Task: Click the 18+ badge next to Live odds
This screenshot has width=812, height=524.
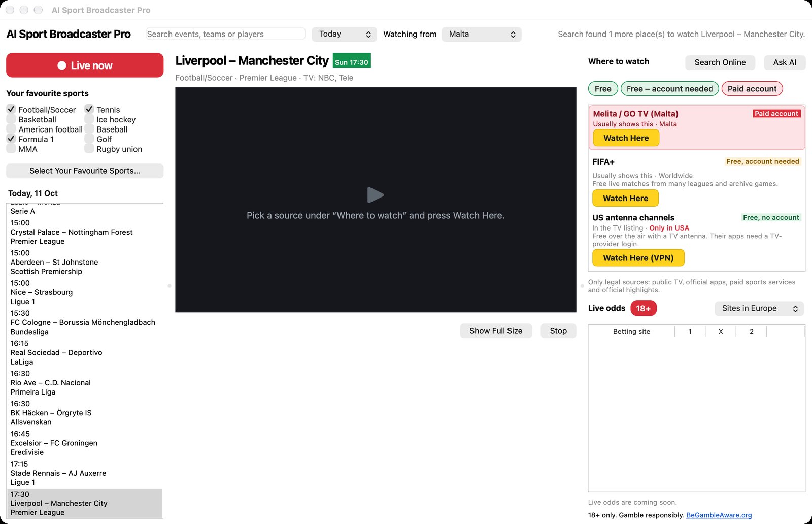Action: click(x=644, y=308)
